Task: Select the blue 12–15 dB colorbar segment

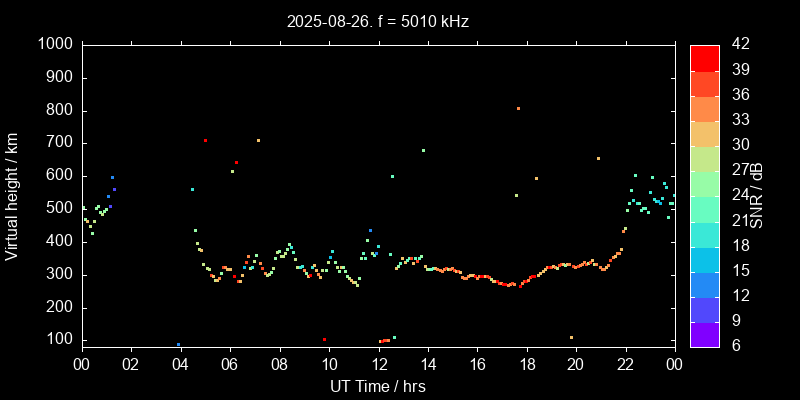Action: 704,284
